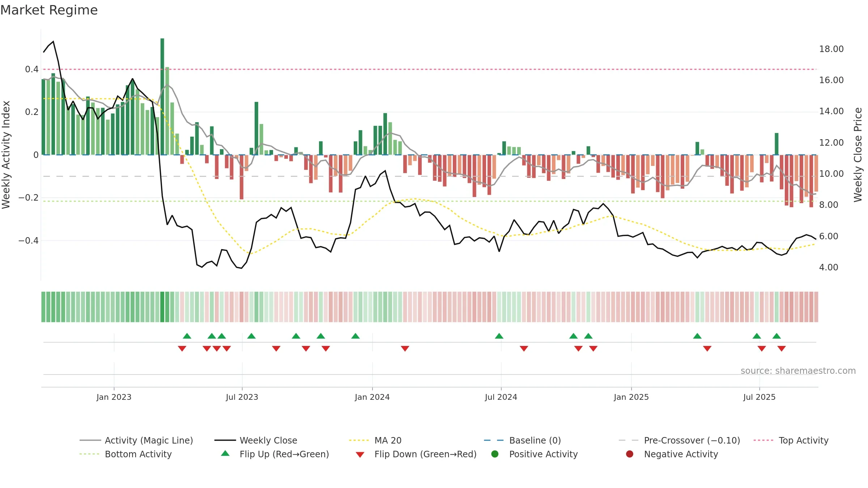This screenshot has height=488, width=868.
Task: Click the tallest green activity bar
Action: pos(162,97)
